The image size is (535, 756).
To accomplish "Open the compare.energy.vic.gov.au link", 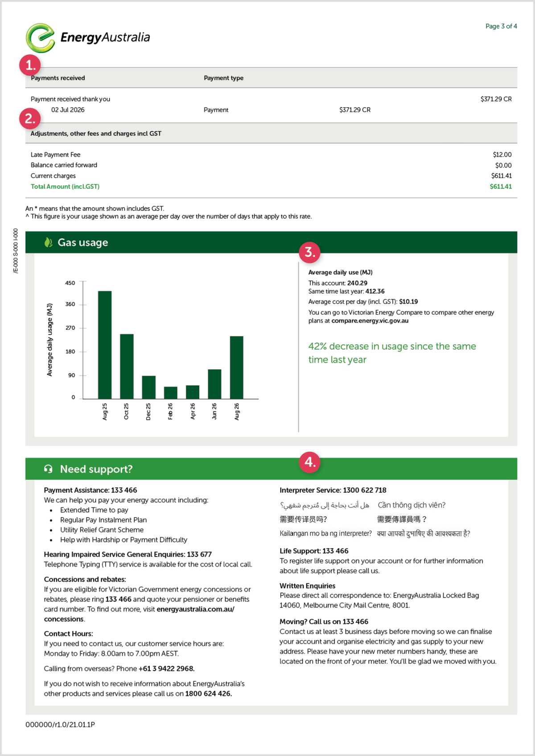I will click(x=370, y=321).
